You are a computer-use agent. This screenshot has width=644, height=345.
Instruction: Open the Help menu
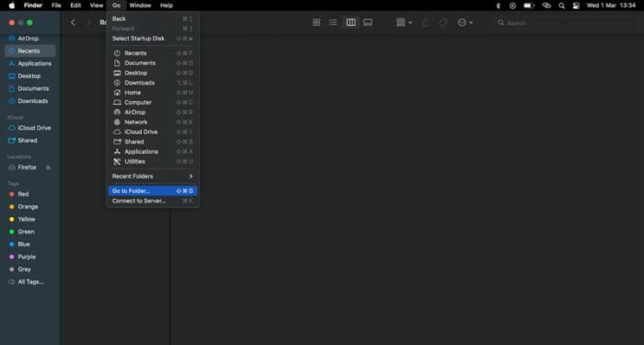click(x=167, y=6)
